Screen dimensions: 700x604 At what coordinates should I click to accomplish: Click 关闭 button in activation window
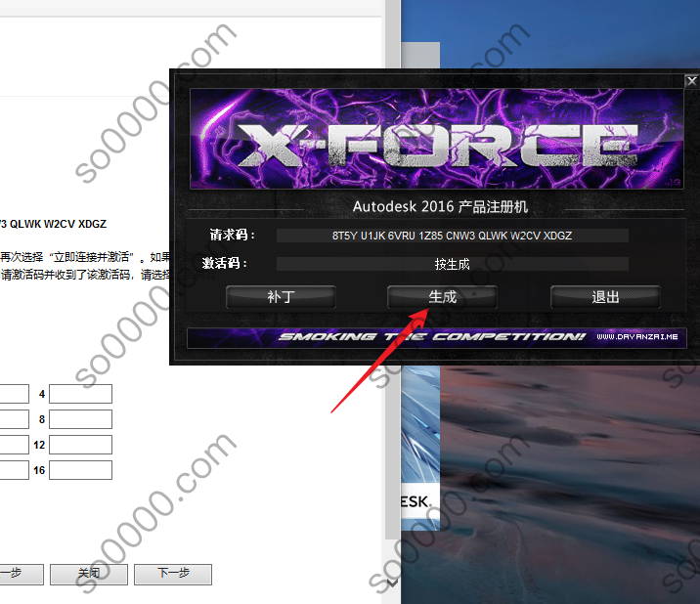click(89, 574)
